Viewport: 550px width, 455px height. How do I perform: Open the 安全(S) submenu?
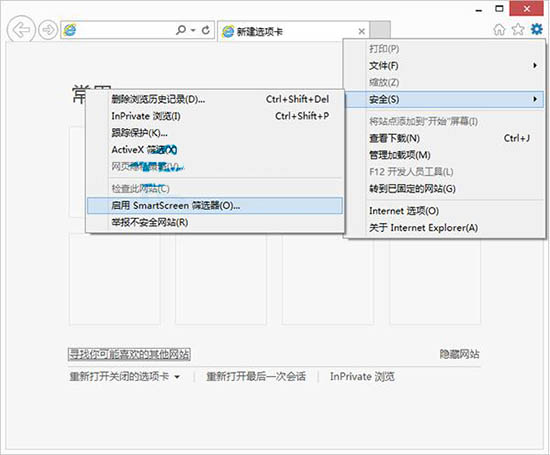pos(444,99)
